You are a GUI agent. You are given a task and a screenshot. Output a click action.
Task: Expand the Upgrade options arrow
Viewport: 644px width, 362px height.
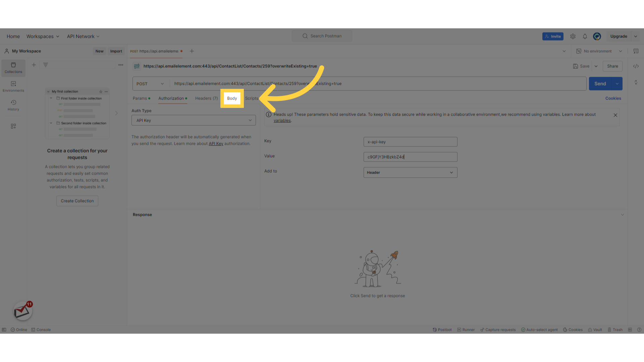636,37
